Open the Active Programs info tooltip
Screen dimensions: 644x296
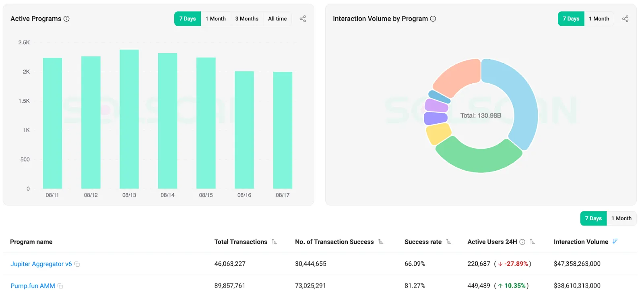click(x=67, y=19)
